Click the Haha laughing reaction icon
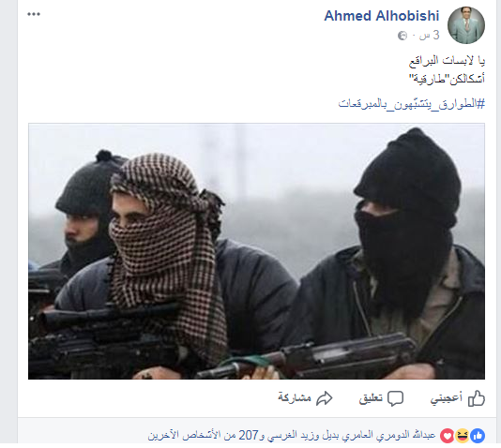 [462, 436]
